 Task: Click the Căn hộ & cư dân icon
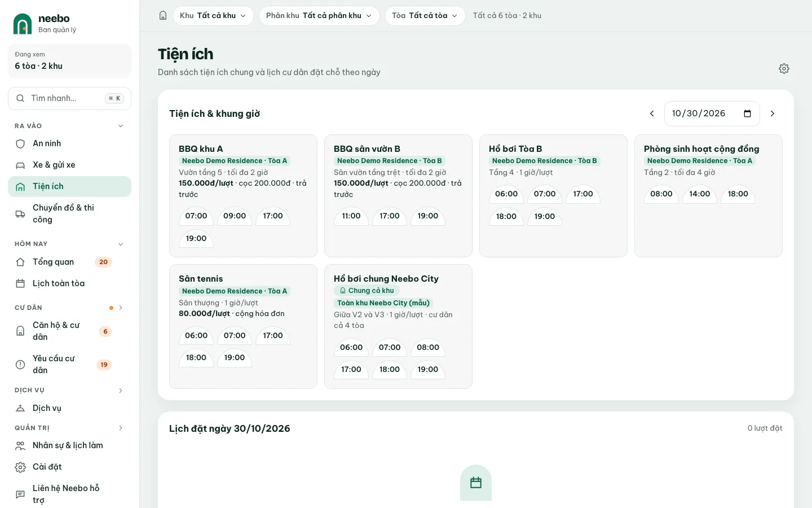tap(20, 331)
